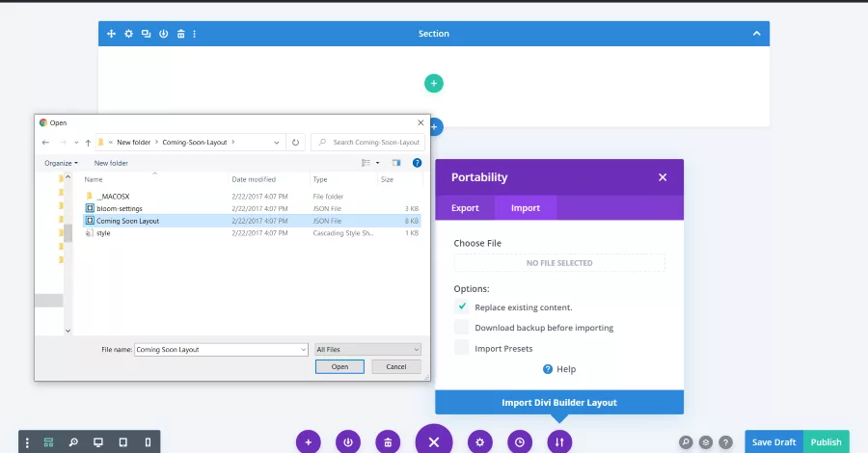The width and height of the screenshot is (868, 453).
Task: Enable Import Presets checkbox
Action: click(462, 347)
